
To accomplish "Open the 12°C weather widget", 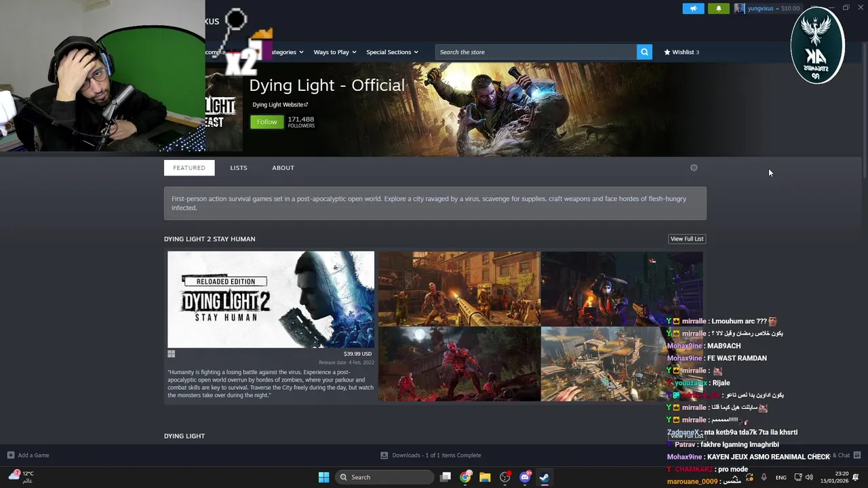I will click(x=22, y=476).
